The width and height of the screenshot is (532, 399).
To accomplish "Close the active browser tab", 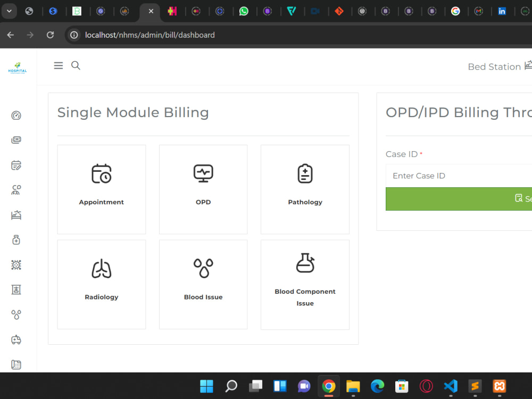I will [x=151, y=11].
